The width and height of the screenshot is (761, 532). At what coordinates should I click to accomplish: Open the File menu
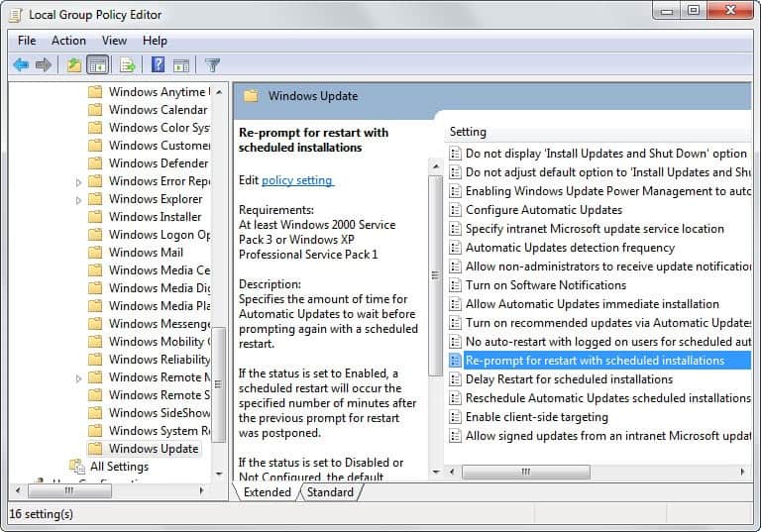click(x=27, y=41)
